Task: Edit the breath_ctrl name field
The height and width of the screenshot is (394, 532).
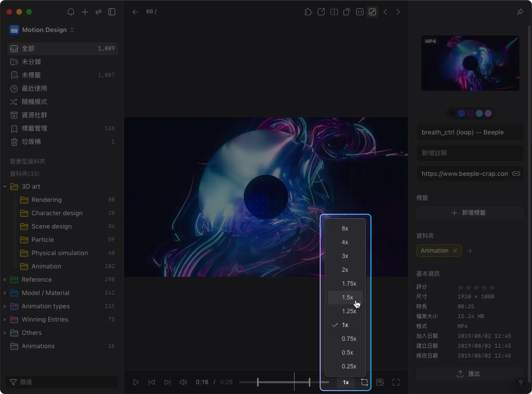Action: pos(470,132)
